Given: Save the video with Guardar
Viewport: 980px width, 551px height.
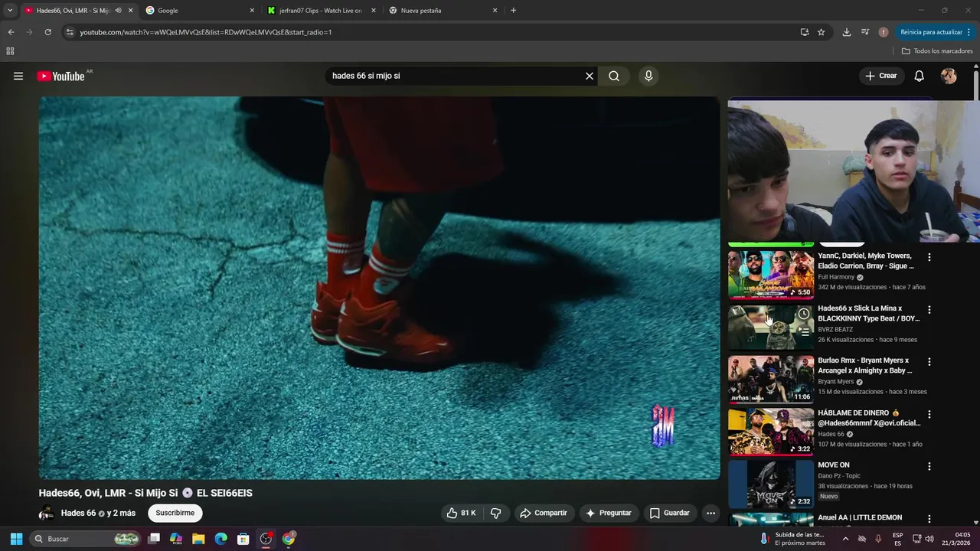Looking at the screenshot, I should coord(670,513).
